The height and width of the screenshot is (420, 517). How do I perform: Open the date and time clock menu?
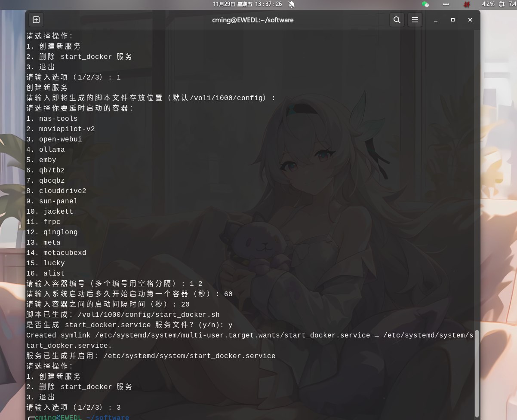click(247, 4)
